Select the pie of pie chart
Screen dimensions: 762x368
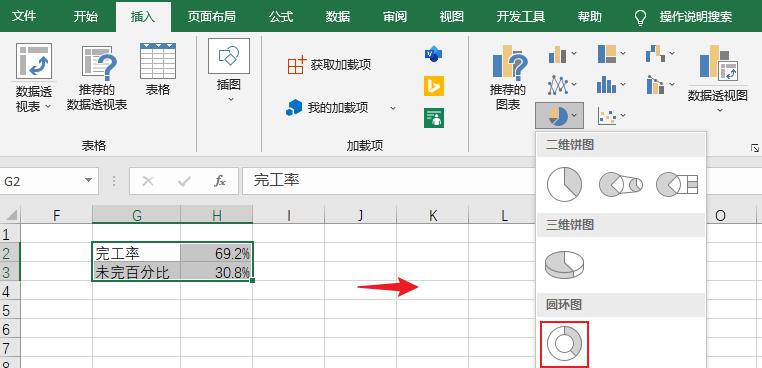(621, 184)
